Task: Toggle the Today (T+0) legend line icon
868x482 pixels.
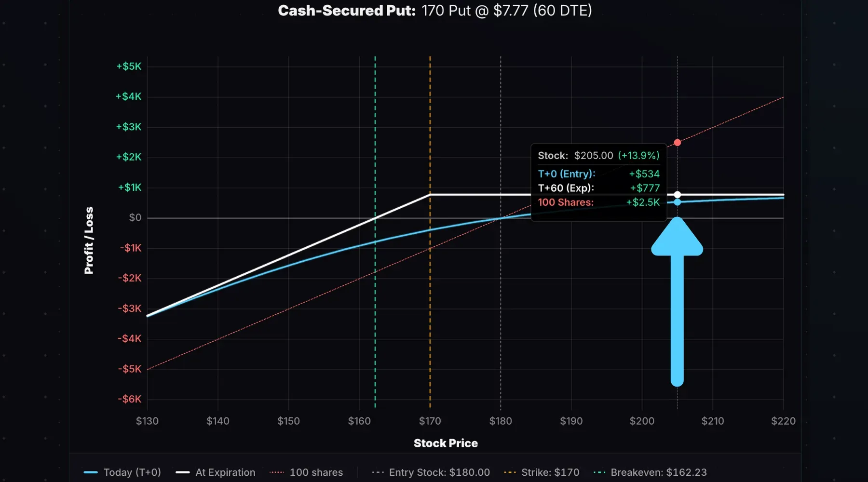Action: click(90, 472)
